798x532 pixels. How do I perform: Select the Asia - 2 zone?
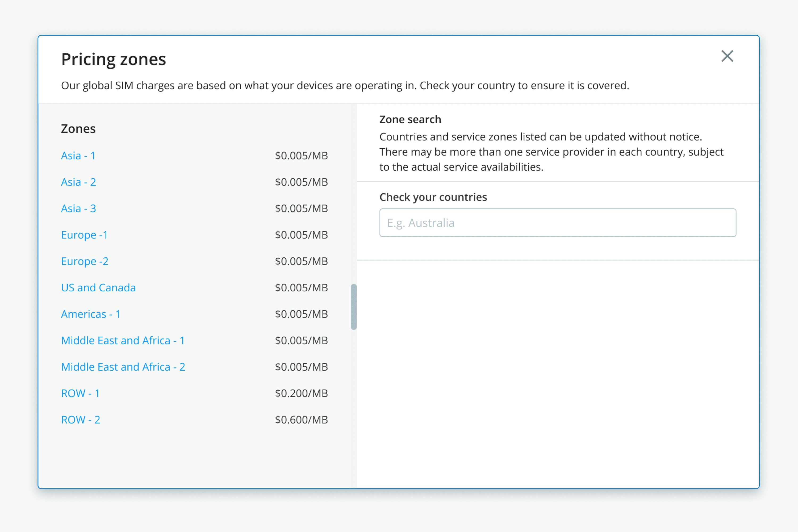click(x=78, y=182)
